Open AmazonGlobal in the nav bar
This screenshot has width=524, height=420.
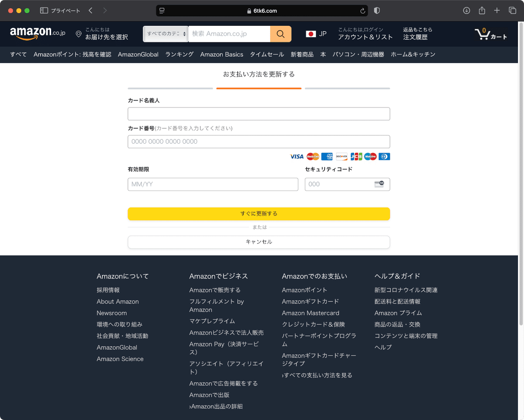(x=138, y=55)
